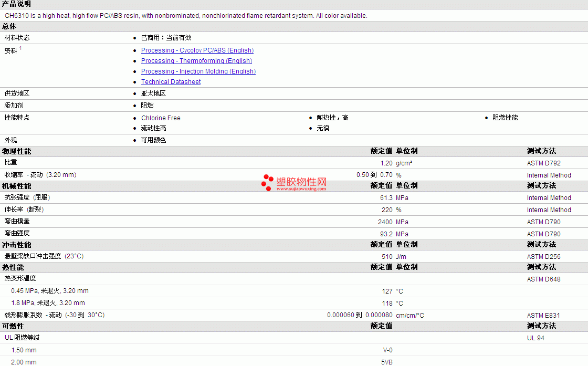
Task: Click the 热性能 section header
Action: tap(13, 267)
